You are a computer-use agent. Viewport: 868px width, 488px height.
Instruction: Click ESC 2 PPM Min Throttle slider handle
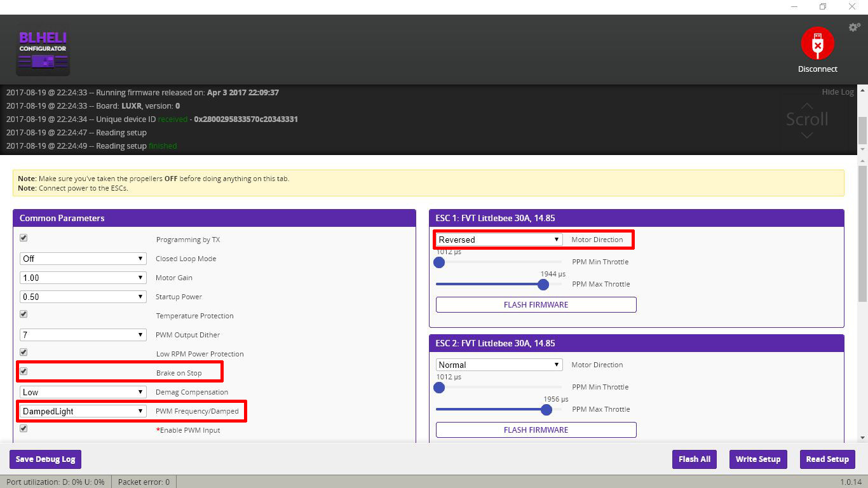tap(439, 387)
